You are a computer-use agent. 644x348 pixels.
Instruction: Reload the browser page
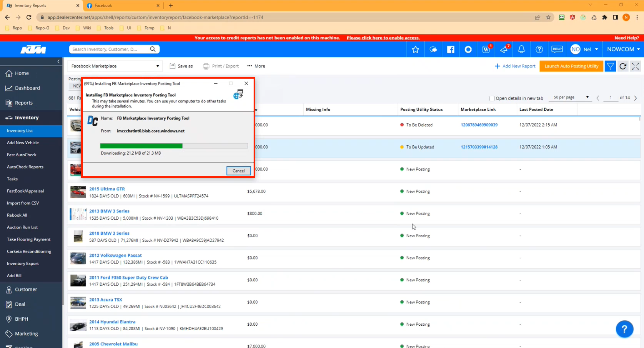click(29, 17)
